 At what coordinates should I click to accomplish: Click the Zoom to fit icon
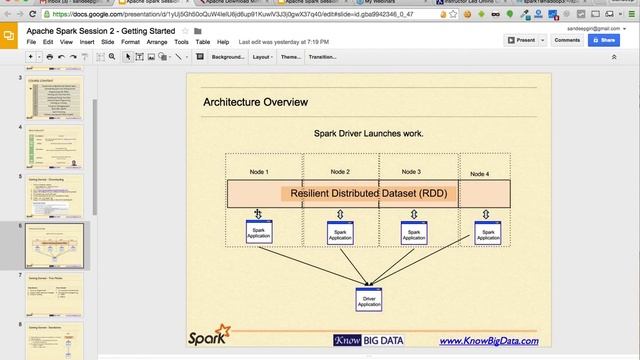pyautogui.click(x=100, y=57)
